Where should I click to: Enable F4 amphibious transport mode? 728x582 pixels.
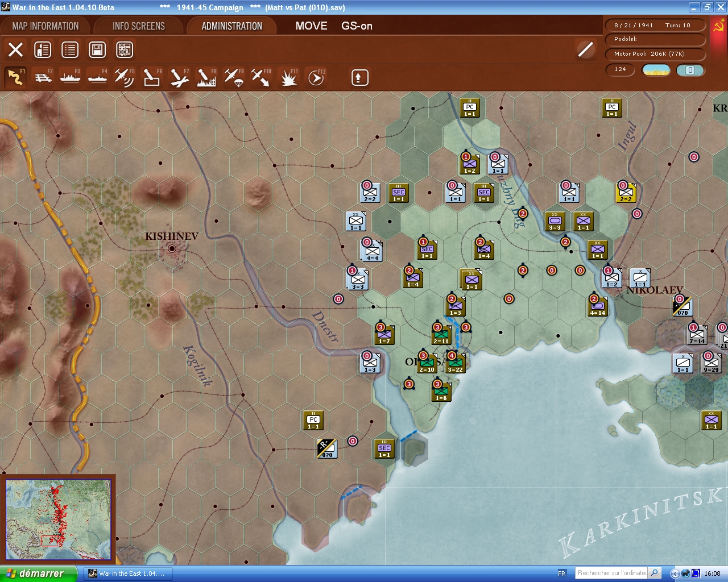[98, 77]
